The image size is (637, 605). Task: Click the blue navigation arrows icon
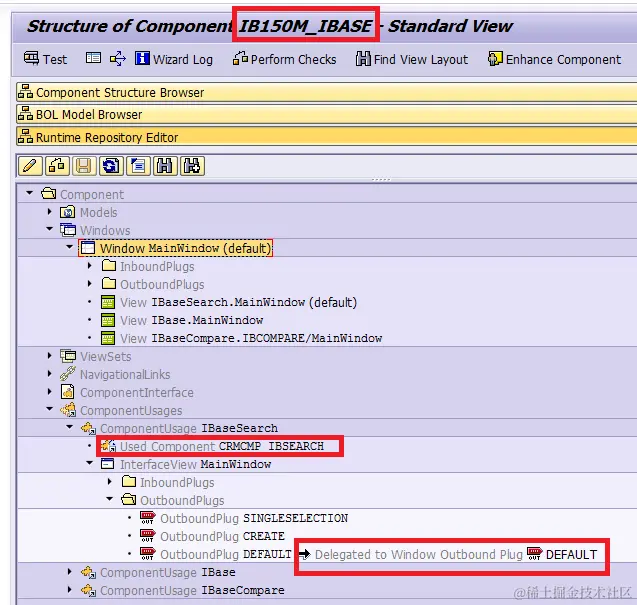[x=118, y=59]
